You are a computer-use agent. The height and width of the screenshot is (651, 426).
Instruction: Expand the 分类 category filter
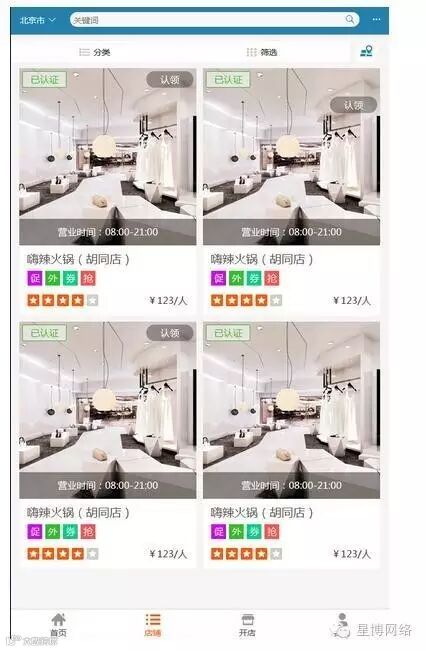coord(95,52)
